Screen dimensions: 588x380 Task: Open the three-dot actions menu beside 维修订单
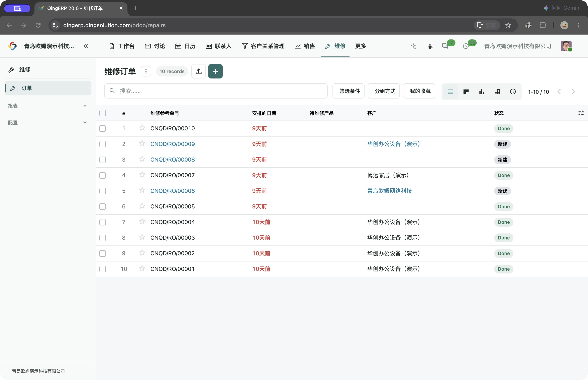(x=146, y=71)
